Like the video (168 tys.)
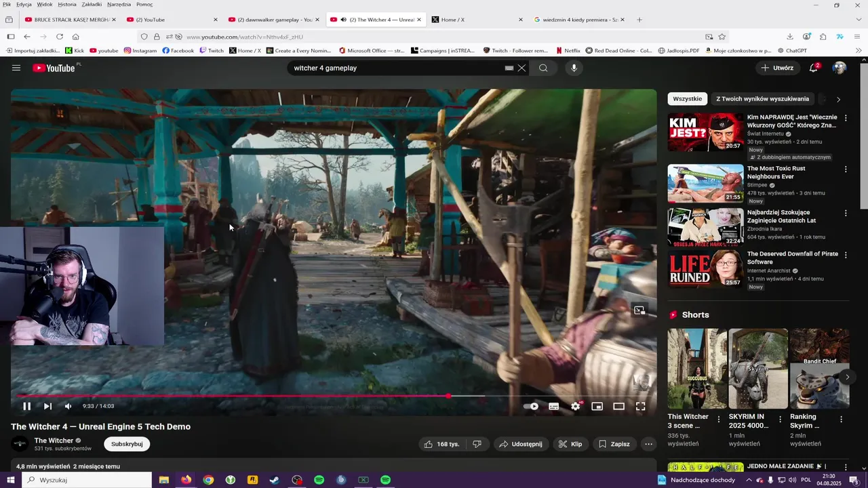The image size is (868, 488). click(x=442, y=444)
